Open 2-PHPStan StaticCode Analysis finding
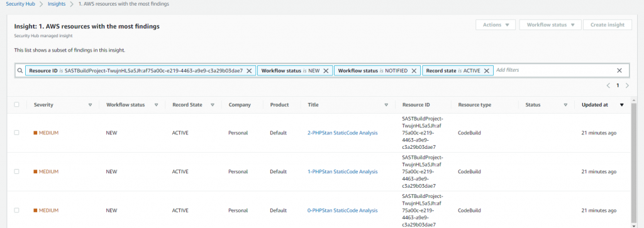Screen dimensions: 644x228 point(343,133)
